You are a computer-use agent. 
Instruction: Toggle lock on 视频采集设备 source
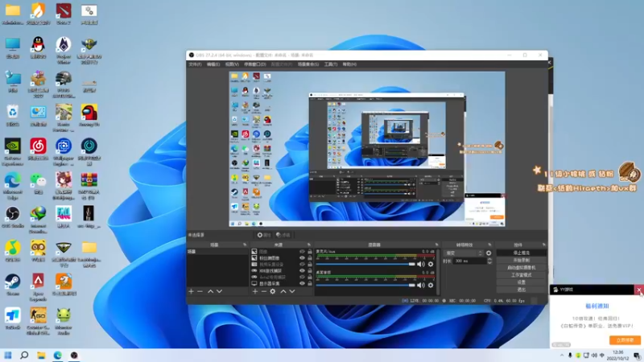point(310,265)
